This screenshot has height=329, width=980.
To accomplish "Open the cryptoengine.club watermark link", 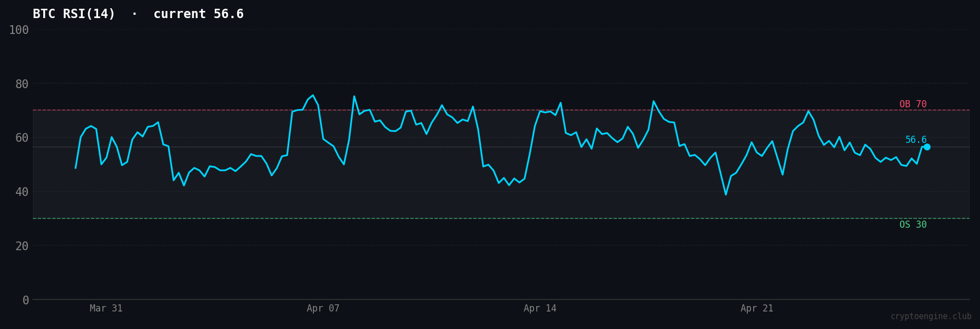I will point(930,316).
